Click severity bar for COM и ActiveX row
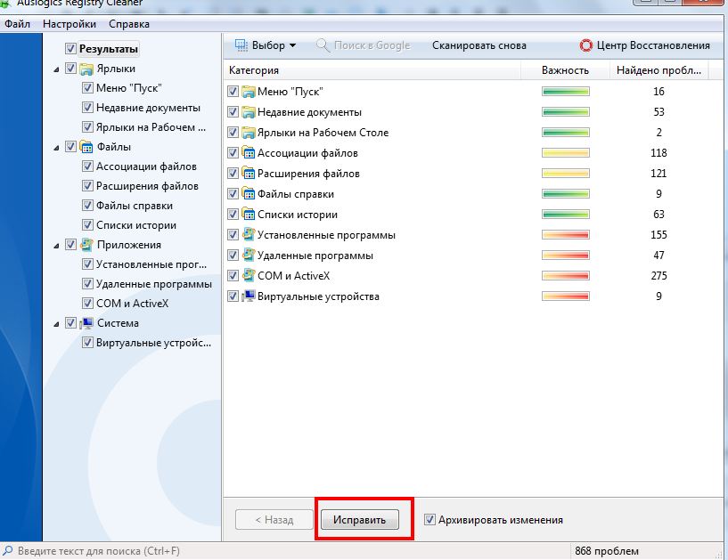The image size is (728, 560). (x=566, y=276)
